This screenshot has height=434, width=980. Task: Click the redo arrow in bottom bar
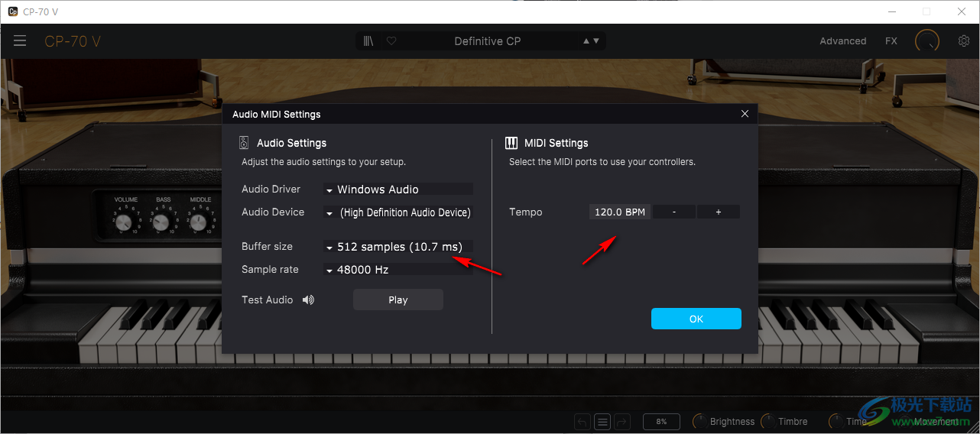pyautogui.click(x=621, y=422)
